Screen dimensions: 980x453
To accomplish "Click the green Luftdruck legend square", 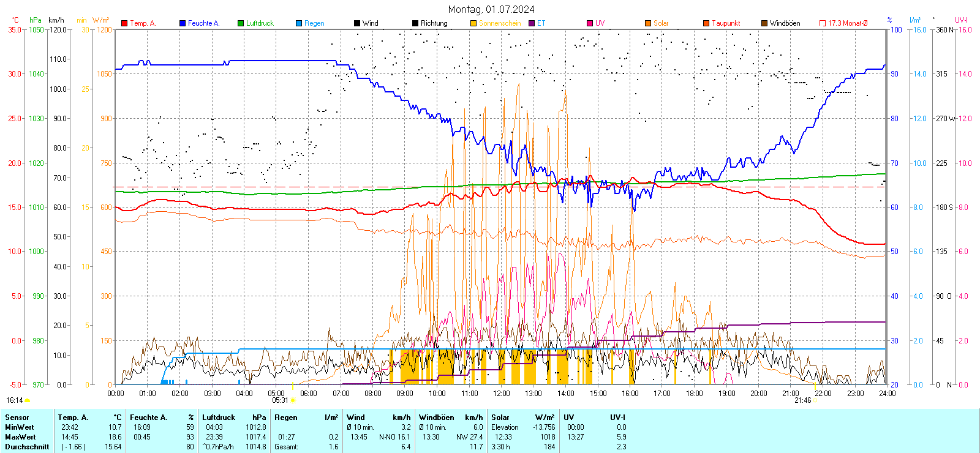I will pyautogui.click(x=241, y=23).
